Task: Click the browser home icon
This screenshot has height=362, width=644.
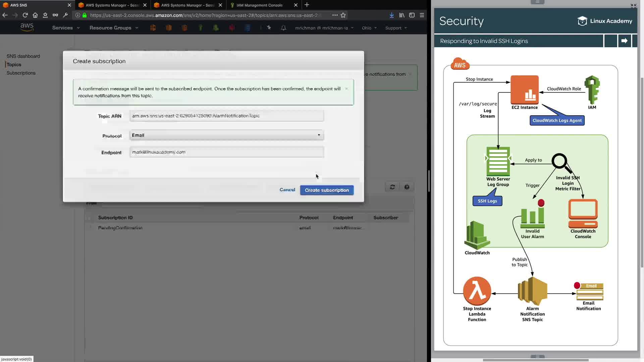Action: (35, 15)
